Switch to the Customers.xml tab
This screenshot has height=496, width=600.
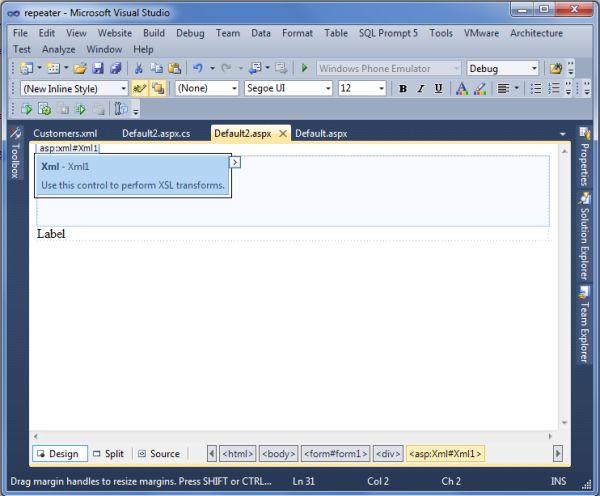coord(65,134)
